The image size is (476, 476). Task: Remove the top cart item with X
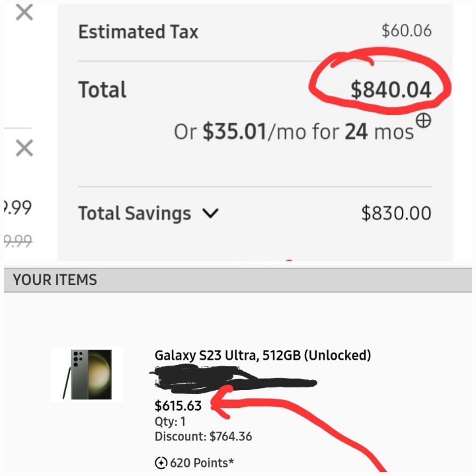[x=24, y=13]
